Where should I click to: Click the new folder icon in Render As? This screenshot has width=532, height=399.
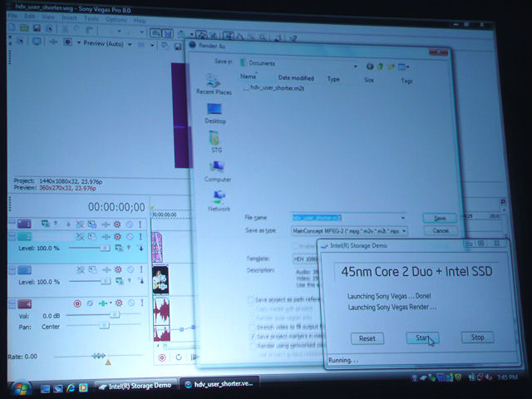[x=391, y=66]
